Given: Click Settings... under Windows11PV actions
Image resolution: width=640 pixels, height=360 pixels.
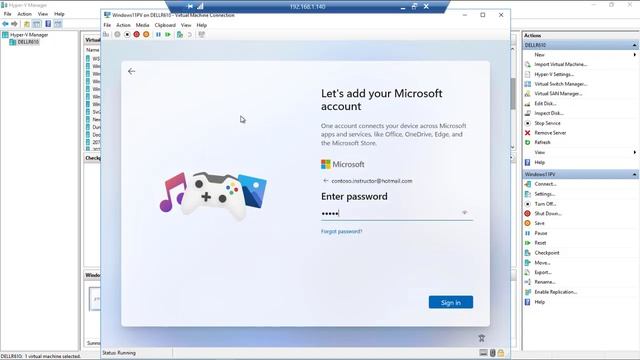Looking at the screenshot, I should click(x=545, y=194).
